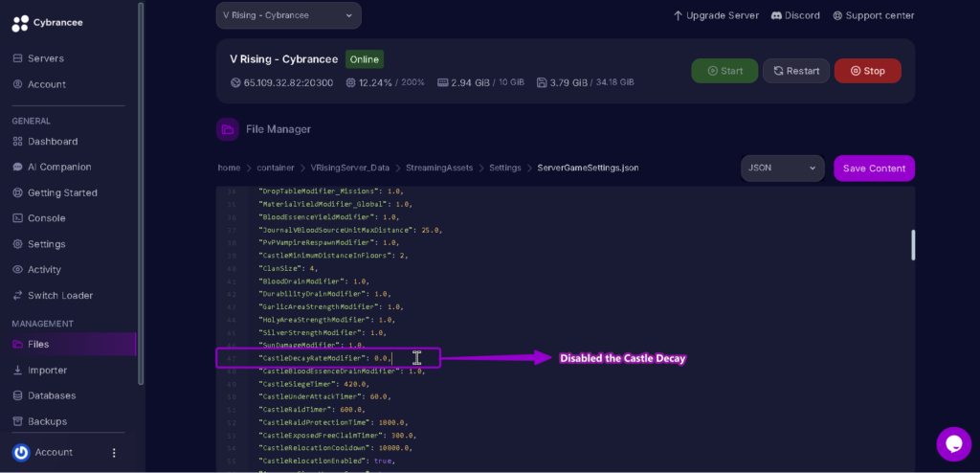Viewport: 980px width, 473px height.
Task: Navigate to Settings breadcrumb folder
Action: 505,168
